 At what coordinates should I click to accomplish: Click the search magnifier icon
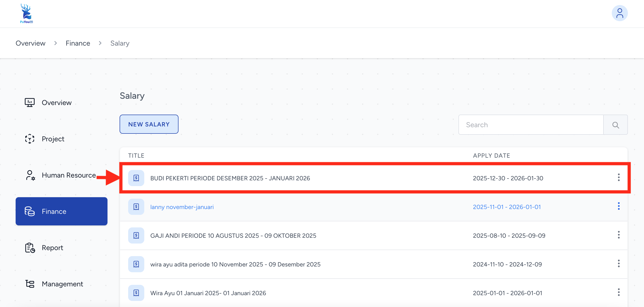tap(615, 125)
